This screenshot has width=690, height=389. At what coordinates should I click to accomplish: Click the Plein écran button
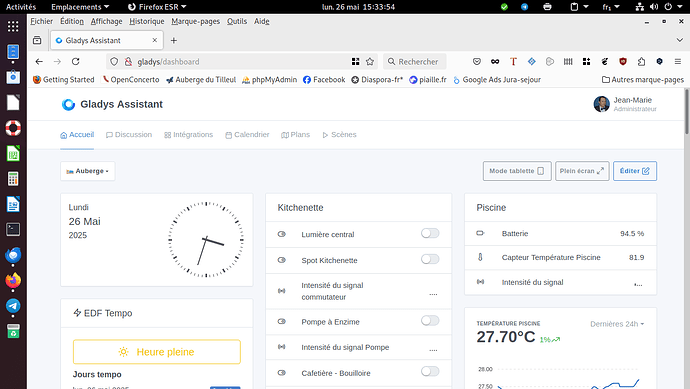click(x=582, y=171)
